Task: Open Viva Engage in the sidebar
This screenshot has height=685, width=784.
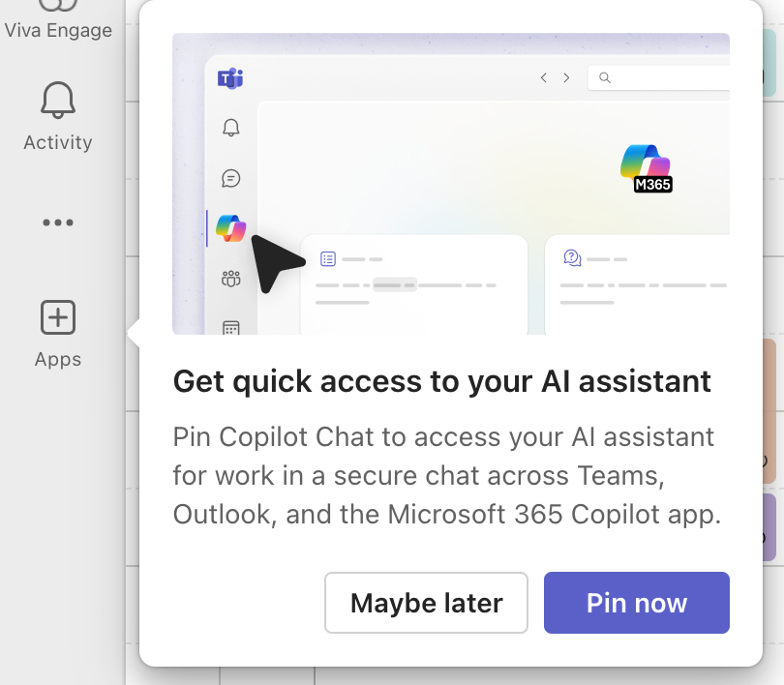Action: [57, 19]
